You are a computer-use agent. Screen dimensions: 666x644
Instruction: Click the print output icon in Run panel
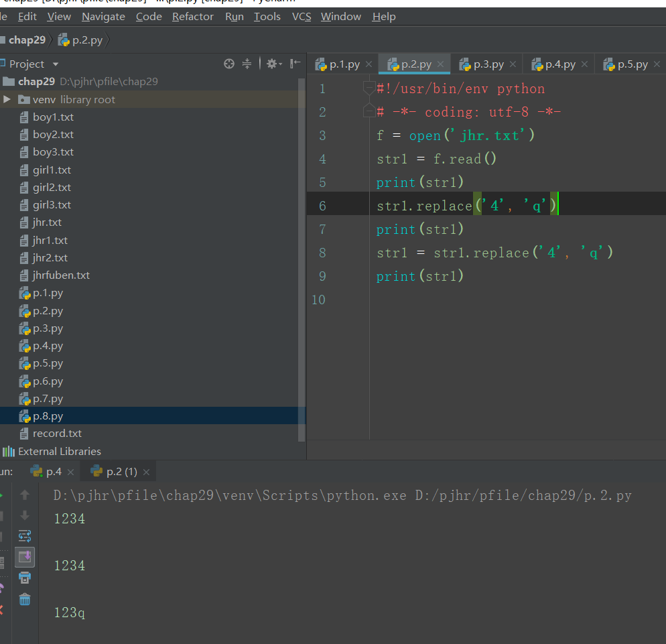pos(25,578)
